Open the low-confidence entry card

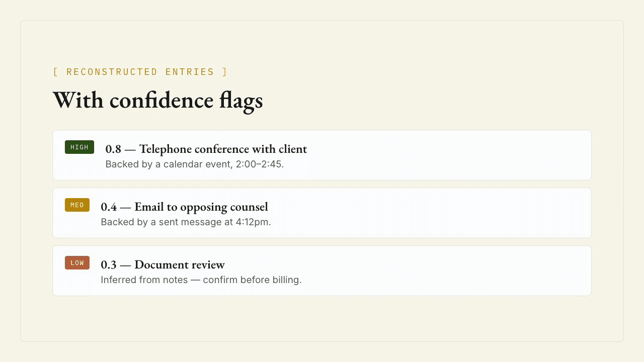(322, 271)
